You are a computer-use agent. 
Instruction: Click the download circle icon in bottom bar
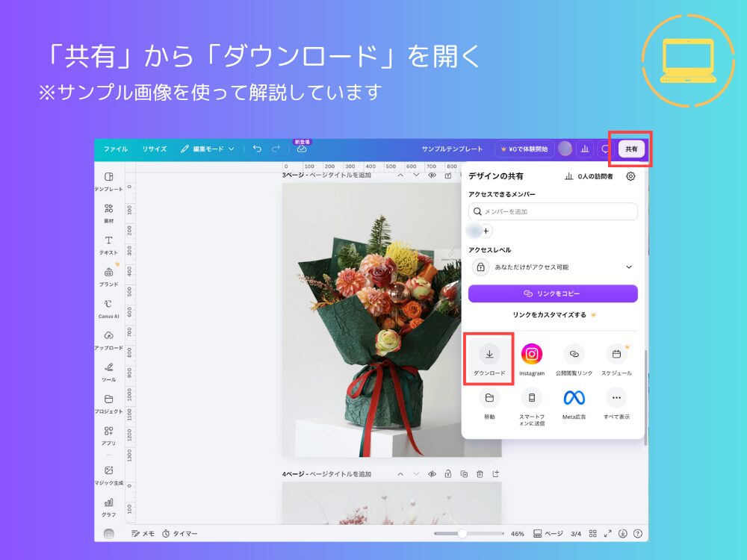[623, 534]
